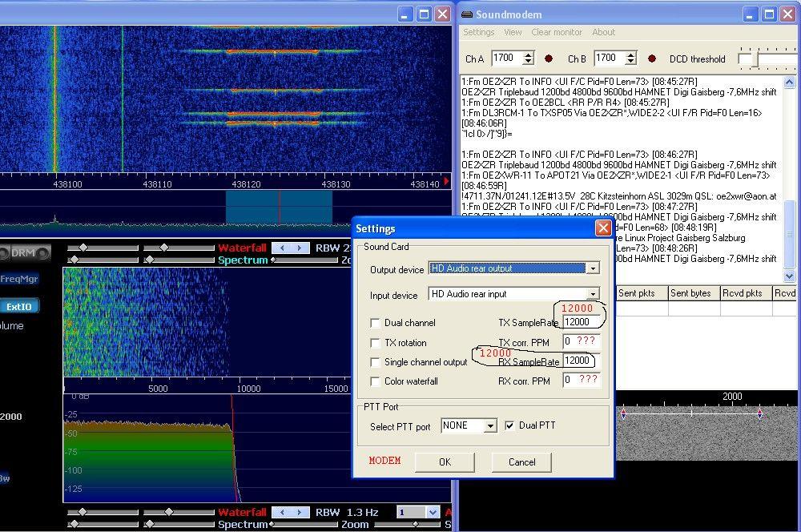Expand the Output device dropdown
The image size is (801, 532).
pyautogui.click(x=592, y=269)
